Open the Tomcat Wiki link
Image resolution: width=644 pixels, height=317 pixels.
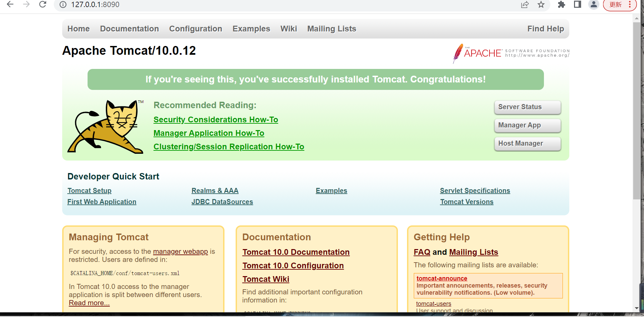[x=266, y=279]
